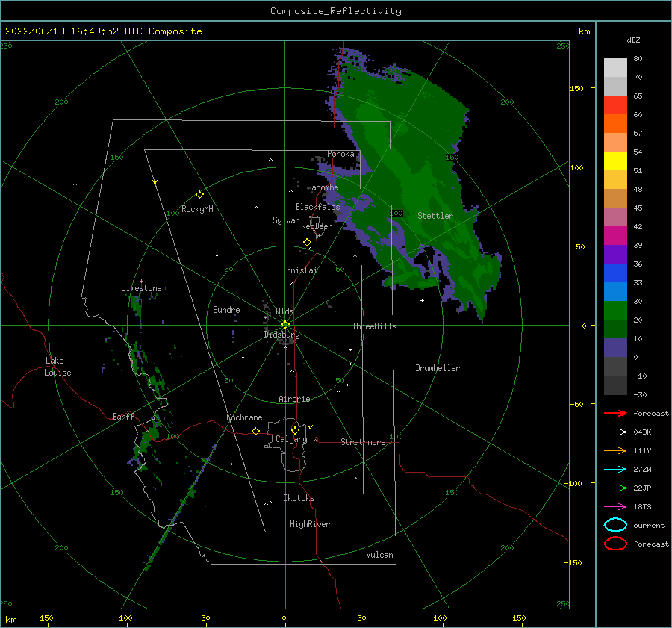Click the 'Sundre' city label
672x628 pixels.
[226, 309]
